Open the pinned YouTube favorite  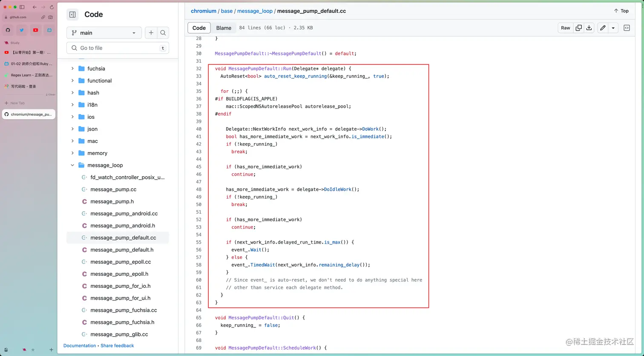coord(35,30)
